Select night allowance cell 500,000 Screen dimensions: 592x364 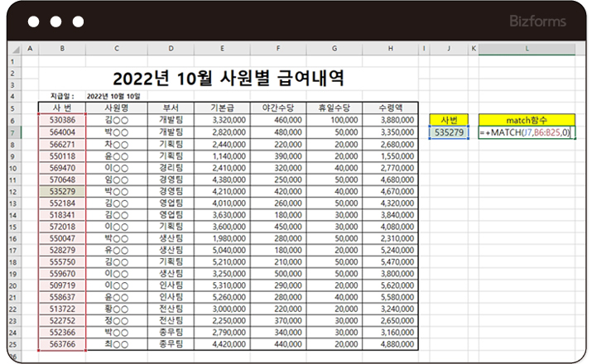coord(278,274)
